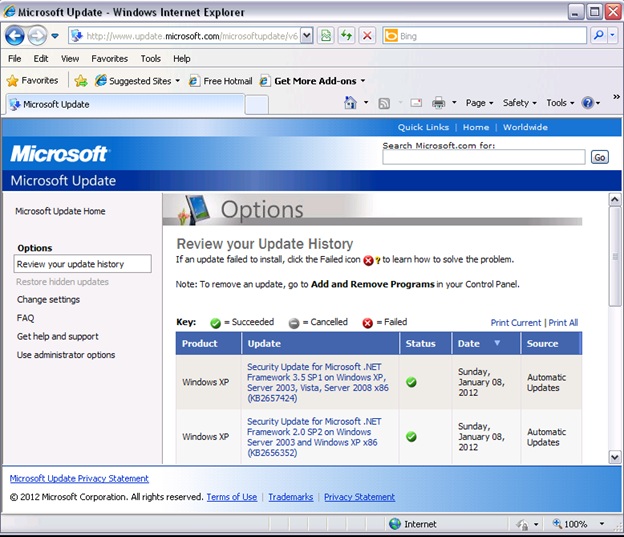Screen dimensions: 624x537
Task: Click the Bing search box
Action: (484, 36)
